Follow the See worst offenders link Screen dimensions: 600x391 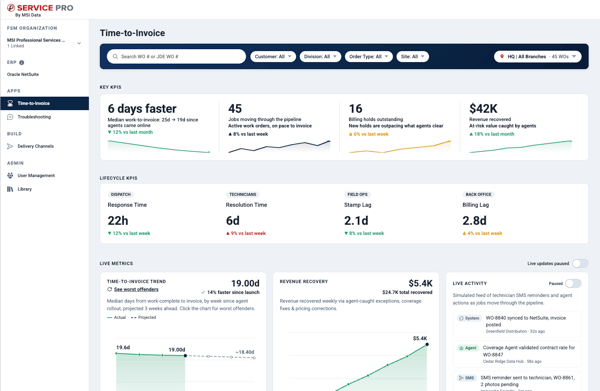(136, 289)
